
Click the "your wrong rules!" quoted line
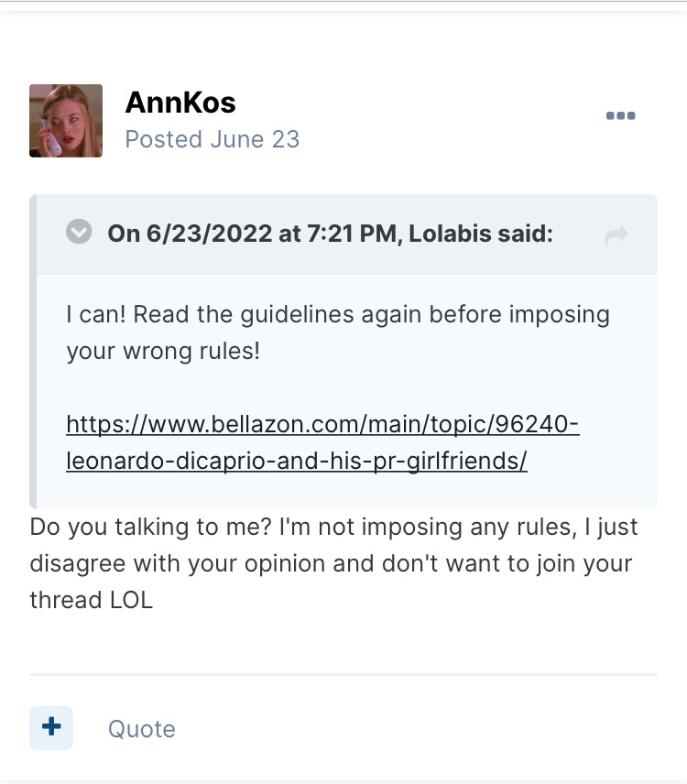pos(163,351)
